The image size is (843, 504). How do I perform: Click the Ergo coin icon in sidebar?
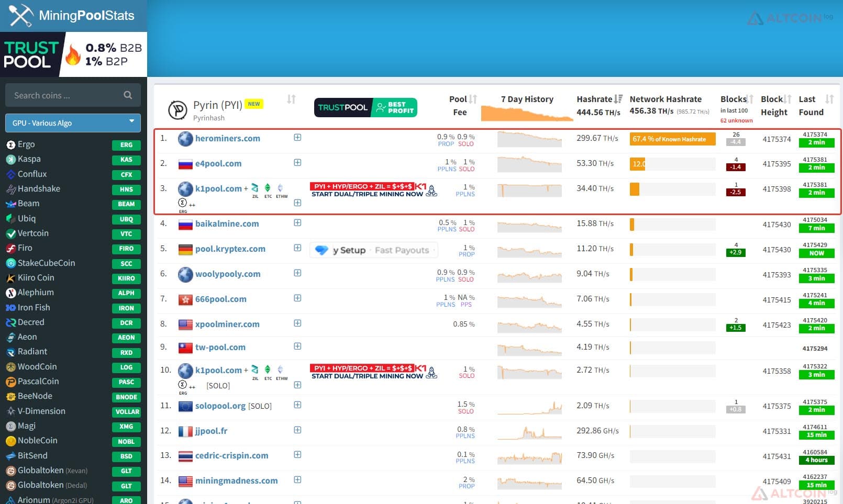click(10, 144)
